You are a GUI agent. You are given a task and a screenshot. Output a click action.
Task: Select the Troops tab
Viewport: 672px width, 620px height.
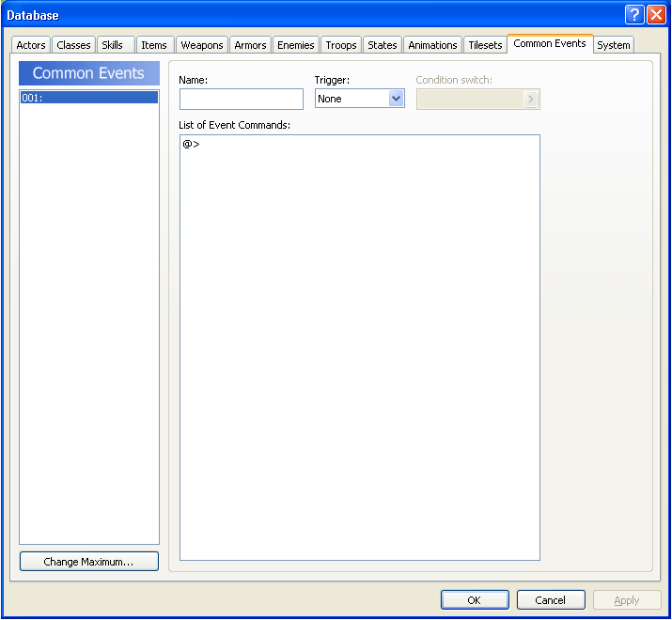point(341,45)
